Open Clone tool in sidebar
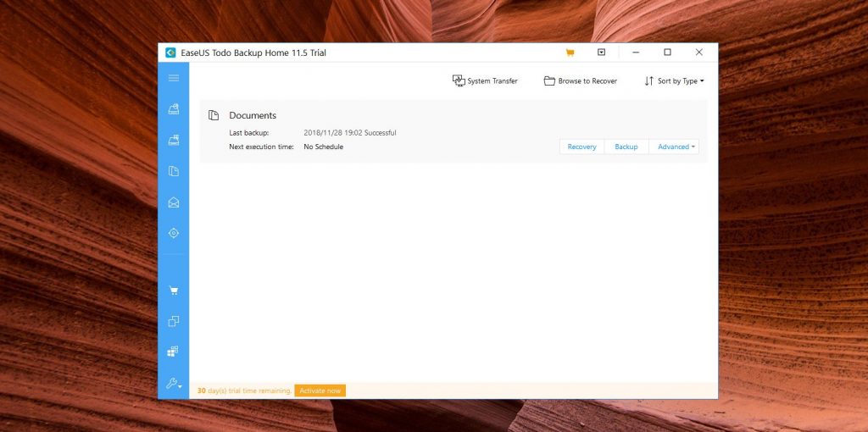868x432 pixels. click(x=174, y=321)
